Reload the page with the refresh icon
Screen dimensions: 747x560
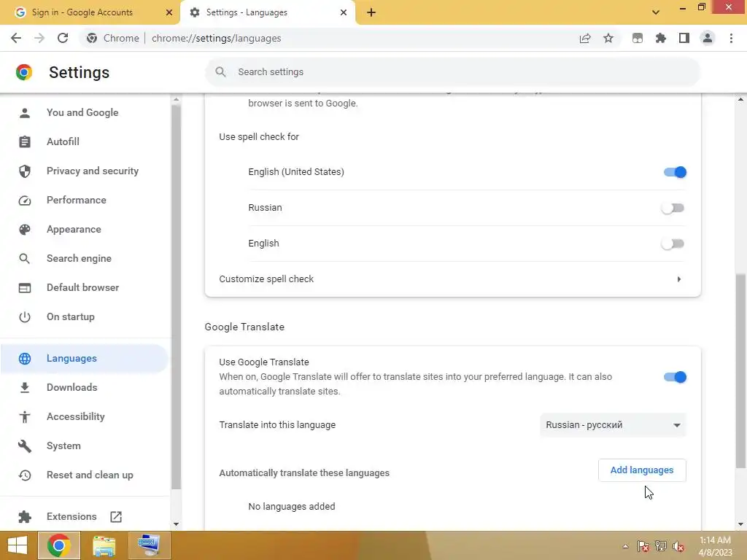tap(63, 38)
